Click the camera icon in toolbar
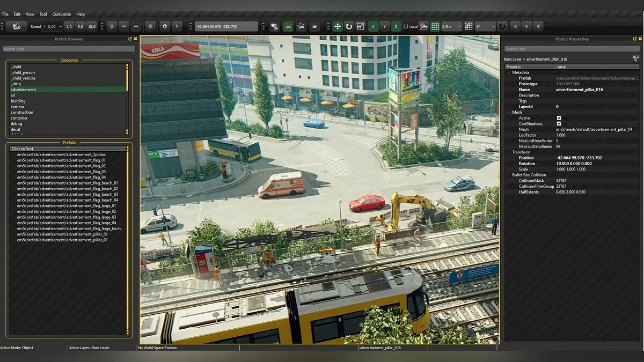 pyautogui.click(x=17, y=26)
